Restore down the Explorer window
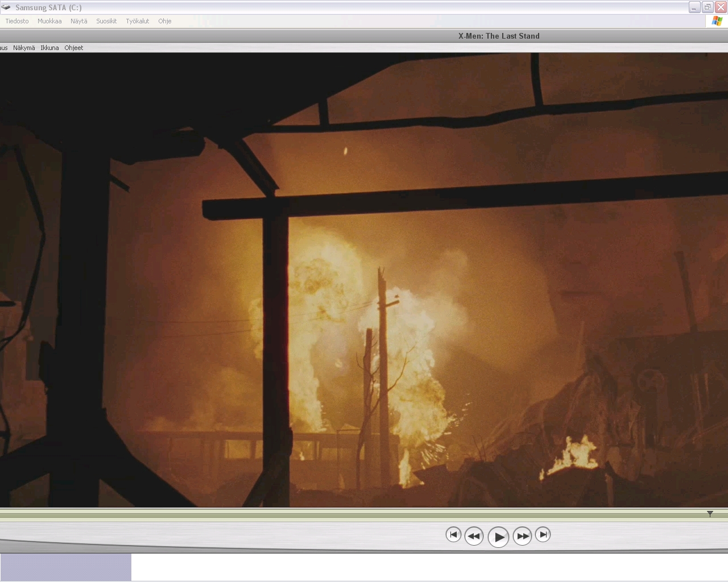728x582 pixels. pos(707,7)
